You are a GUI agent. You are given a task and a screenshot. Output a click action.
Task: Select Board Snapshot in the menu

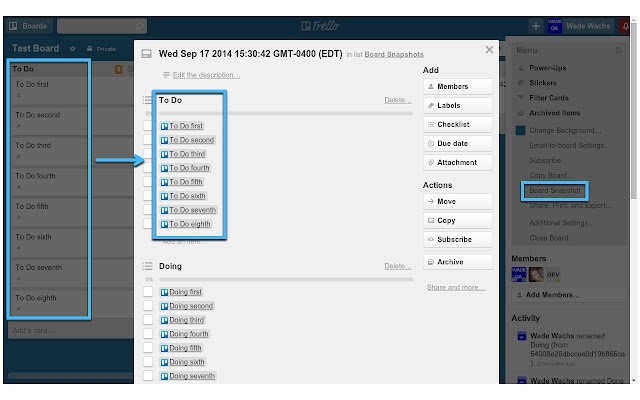click(x=555, y=191)
